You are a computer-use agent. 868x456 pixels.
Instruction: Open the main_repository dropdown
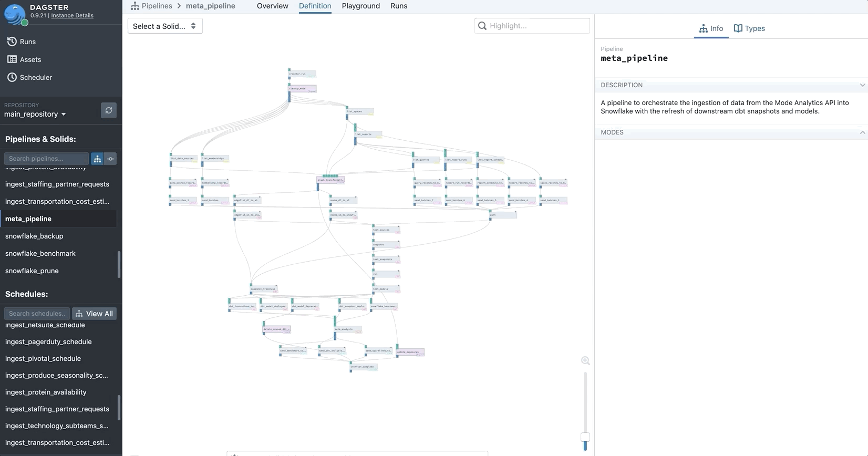click(x=35, y=114)
